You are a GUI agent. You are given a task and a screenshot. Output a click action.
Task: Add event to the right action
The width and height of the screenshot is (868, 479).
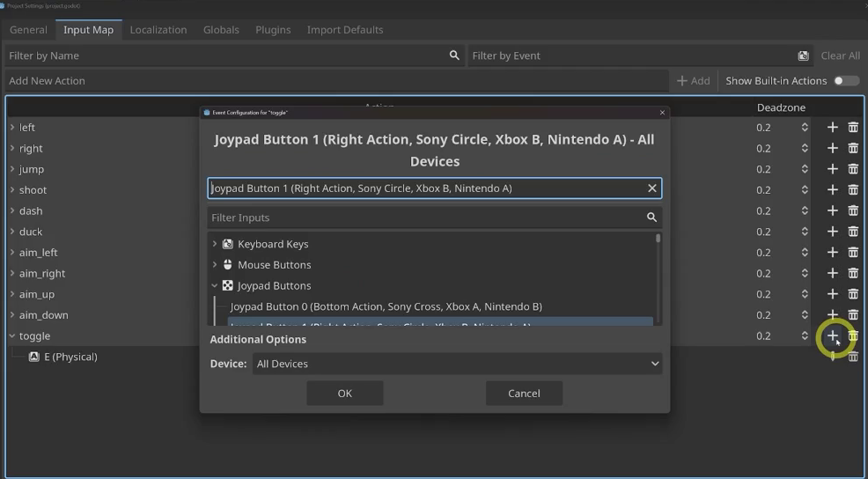[x=832, y=149]
